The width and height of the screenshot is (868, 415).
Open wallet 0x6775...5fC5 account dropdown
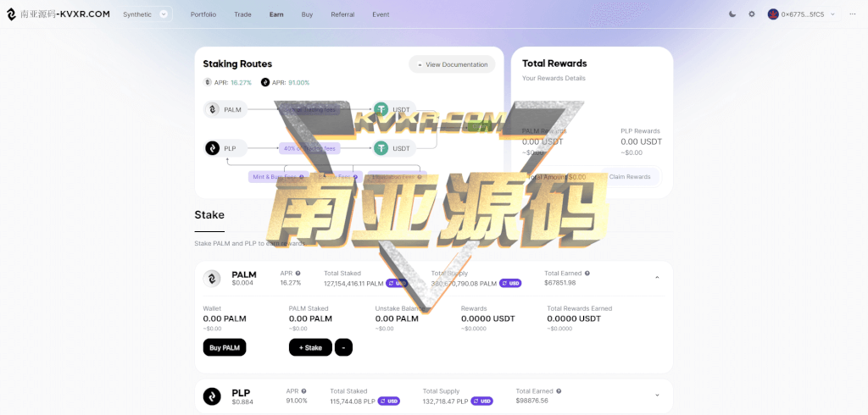(804, 14)
